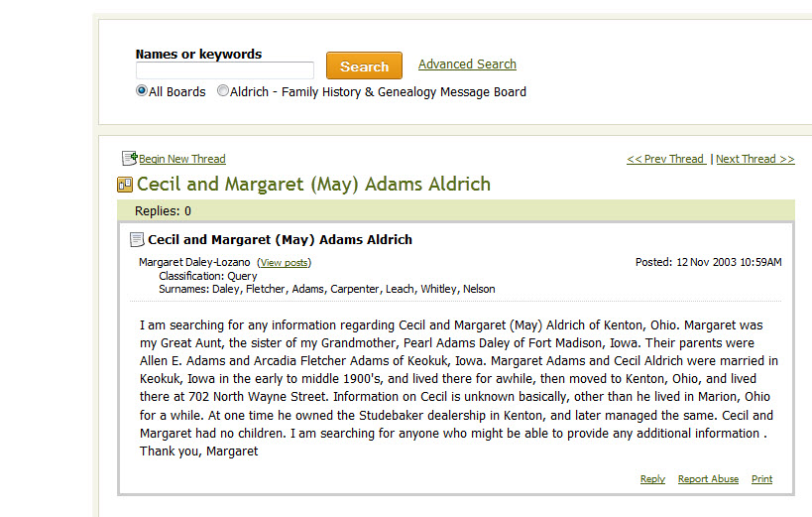Click the Report Abuse link

tap(709, 479)
